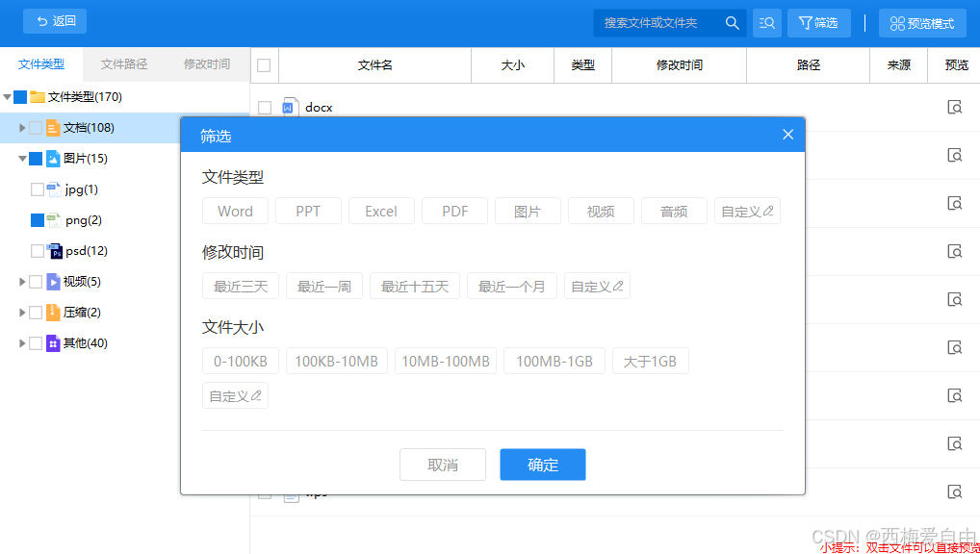Choose 最近一个月 modified time filter
This screenshot has height=554, width=980.
[512, 286]
